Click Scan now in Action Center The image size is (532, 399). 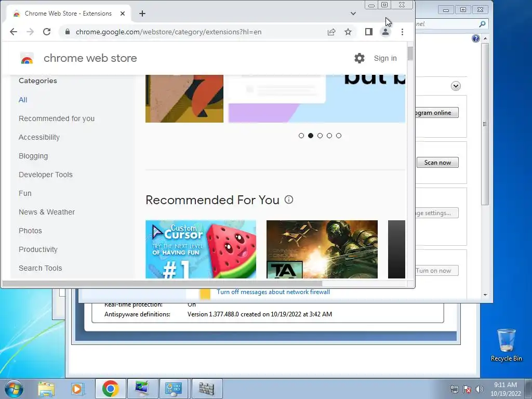[437, 163]
